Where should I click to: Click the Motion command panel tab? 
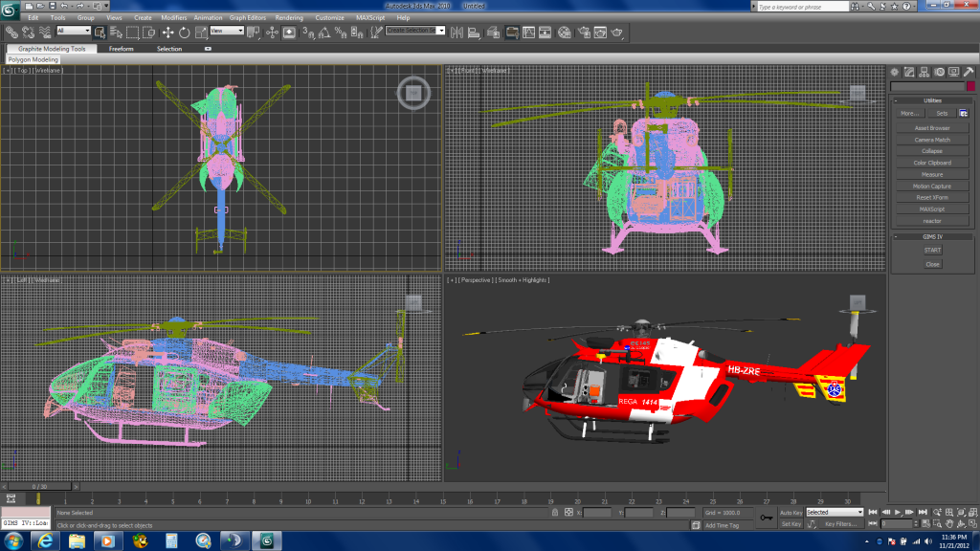point(940,72)
